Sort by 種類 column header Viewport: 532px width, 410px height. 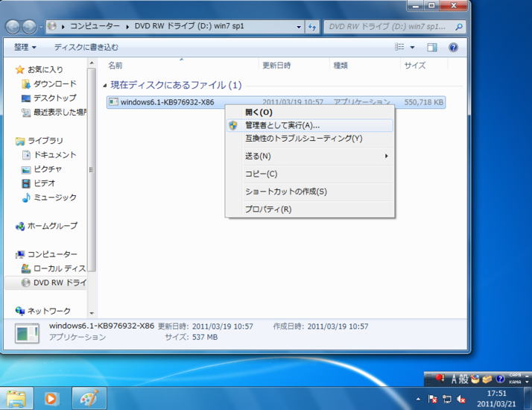[x=365, y=65]
